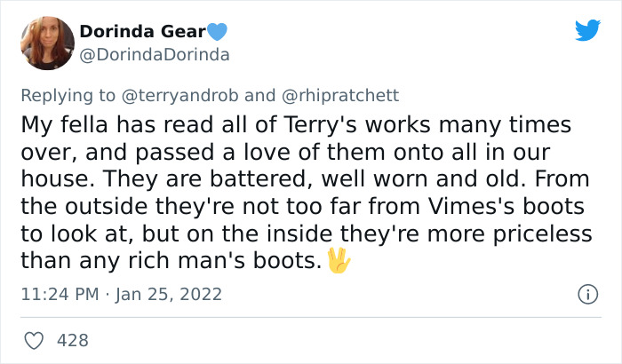The height and width of the screenshot is (364, 622).
Task: Open the tweet info icon
Action: (586, 294)
